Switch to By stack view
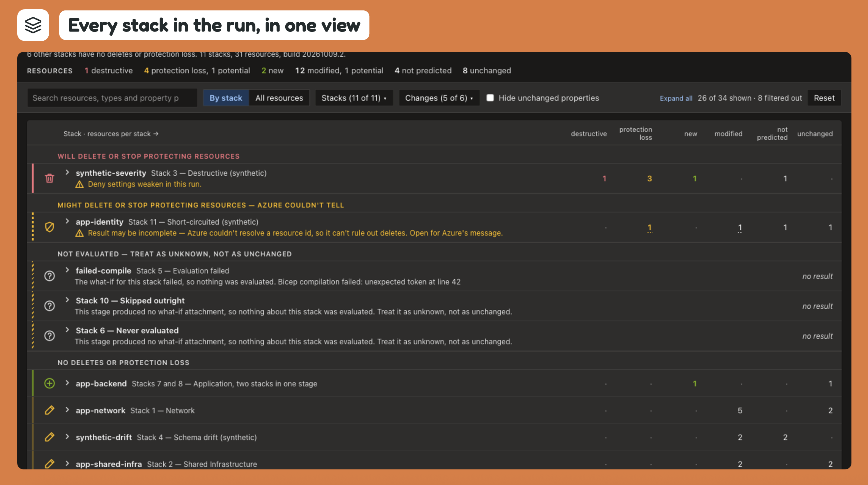 pyautogui.click(x=226, y=98)
